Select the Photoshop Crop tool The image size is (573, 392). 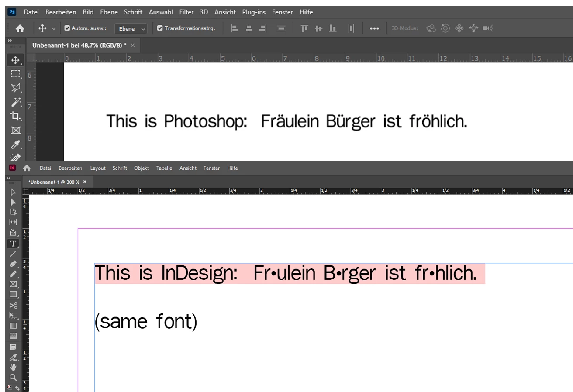15,116
